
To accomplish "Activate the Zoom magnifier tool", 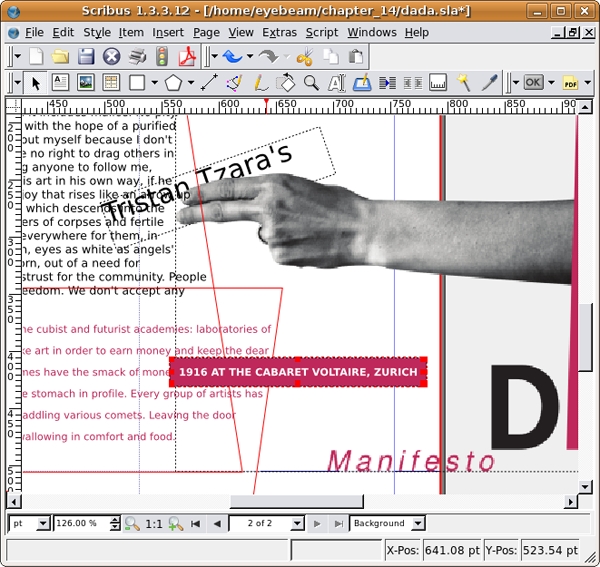I will [311, 83].
